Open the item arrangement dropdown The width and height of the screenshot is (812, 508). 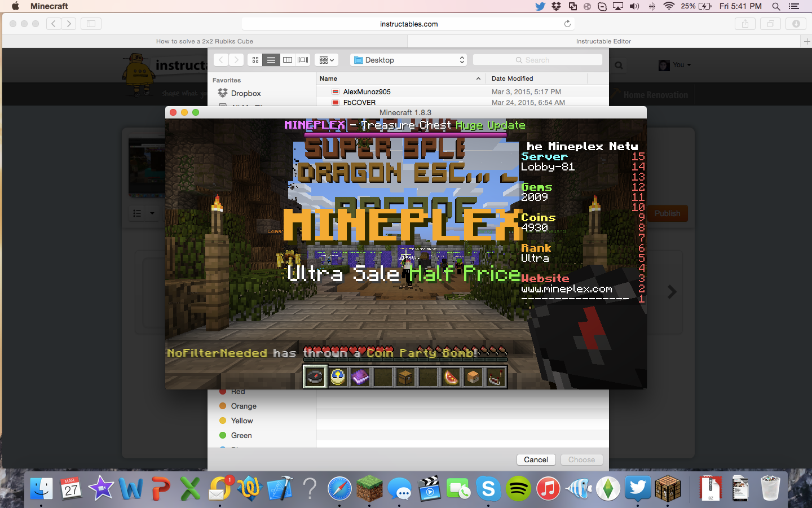(326, 59)
